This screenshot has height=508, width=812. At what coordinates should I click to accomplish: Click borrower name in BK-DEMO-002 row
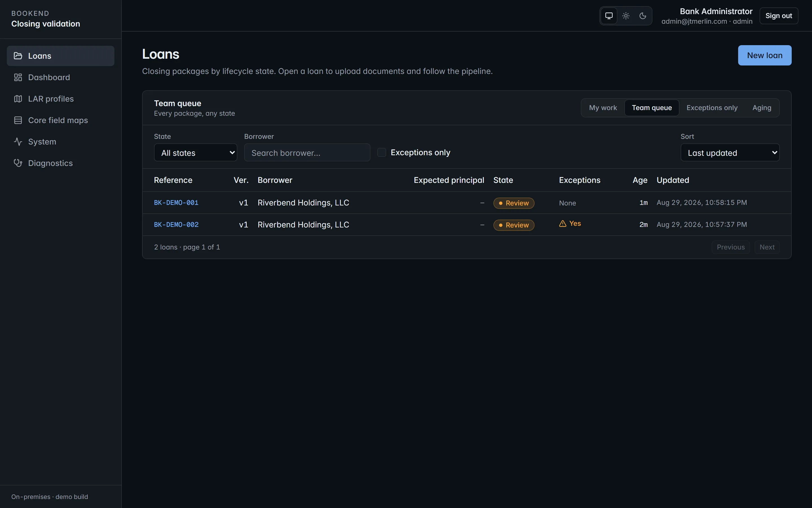coord(303,224)
